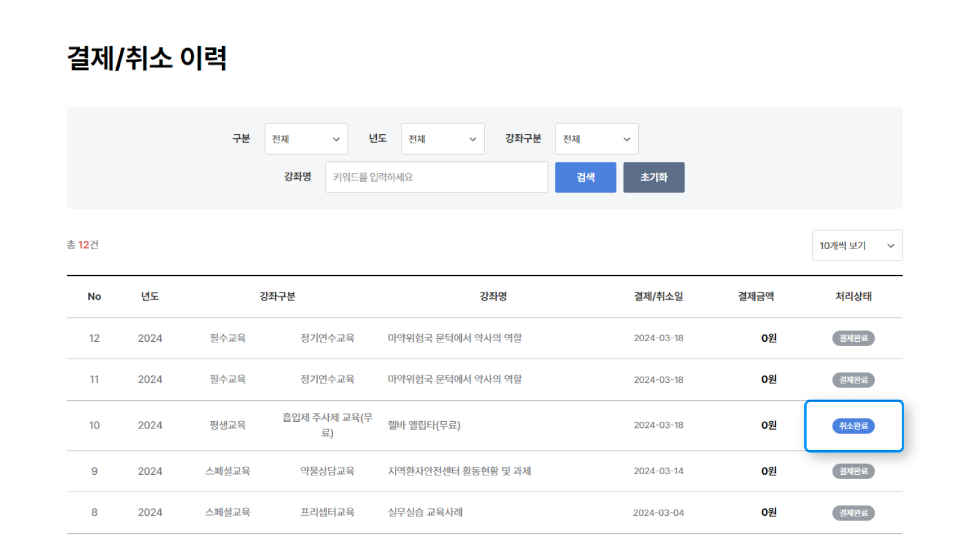The image size is (980, 538).
Task: Click 필수교육 cell in row 11
Action: click(228, 379)
